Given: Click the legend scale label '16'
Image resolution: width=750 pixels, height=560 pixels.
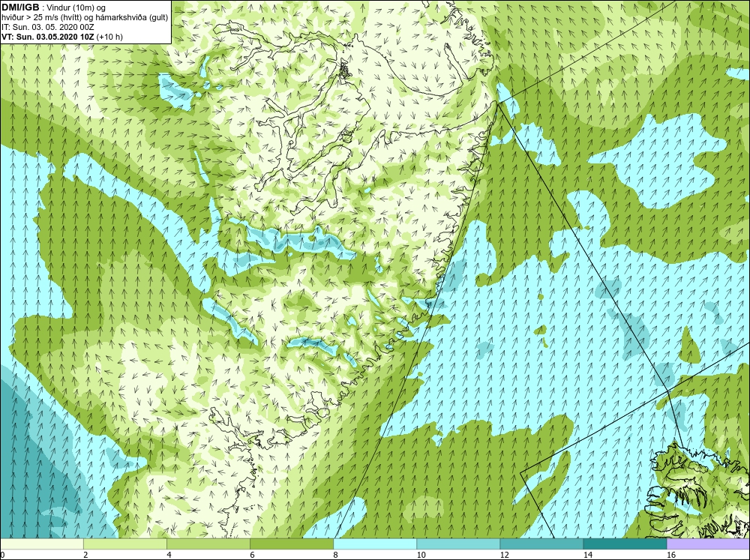Looking at the screenshot, I should point(671,555).
